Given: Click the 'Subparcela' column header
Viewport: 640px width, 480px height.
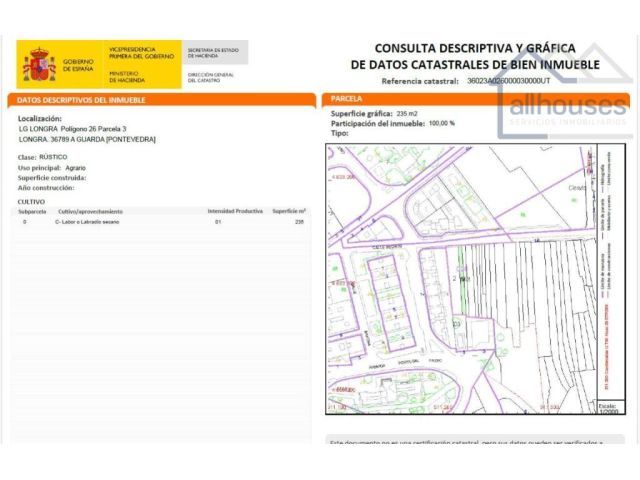Looking at the screenshot, I should point(32,211).
